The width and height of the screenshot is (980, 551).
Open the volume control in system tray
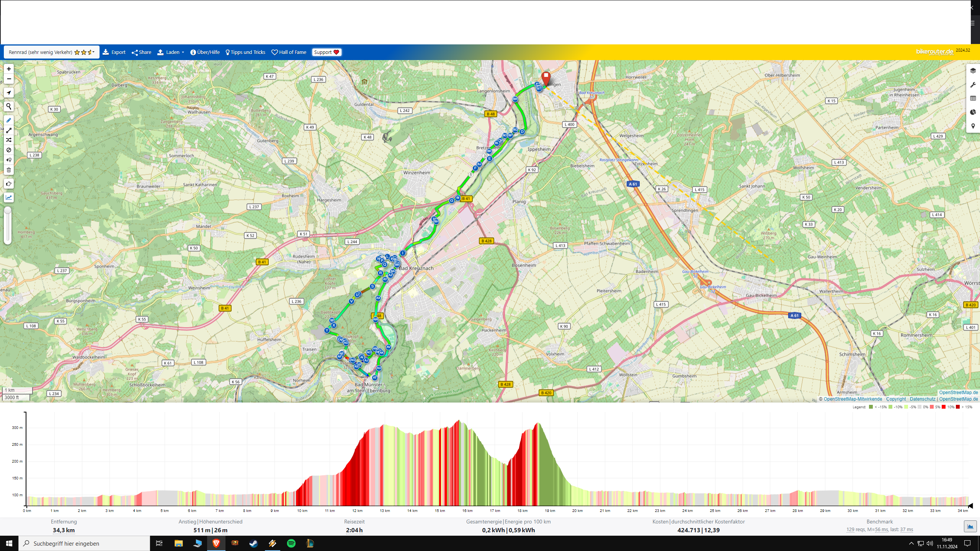(x=930, y=543)
